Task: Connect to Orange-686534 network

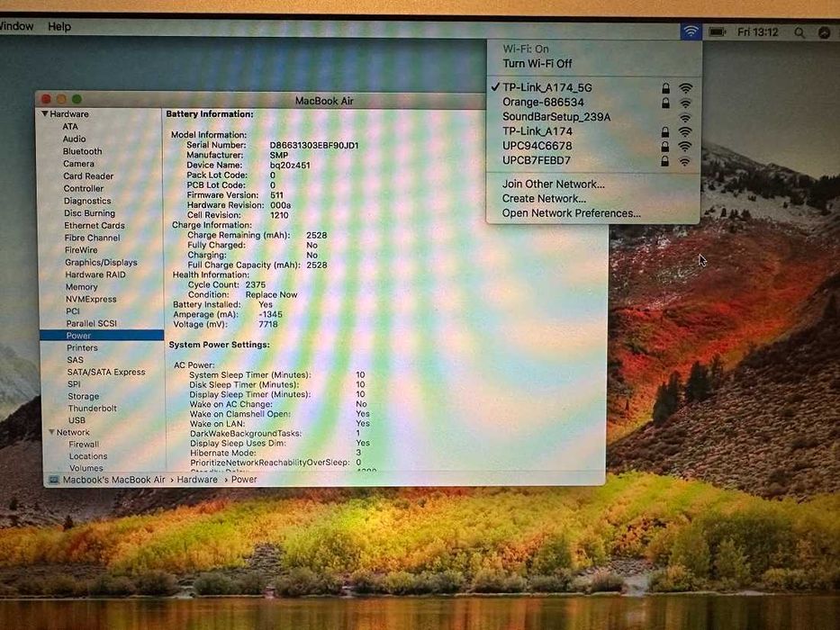Action: click(x=543, y=103)
